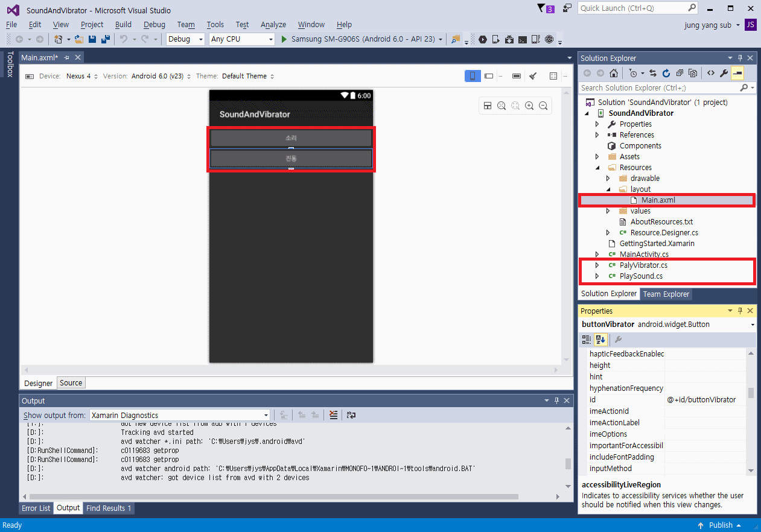This screenshot has width=761, height=532.
Task: Clear all text in Output window
Action: pyautogui.click(x=334, y=415)
